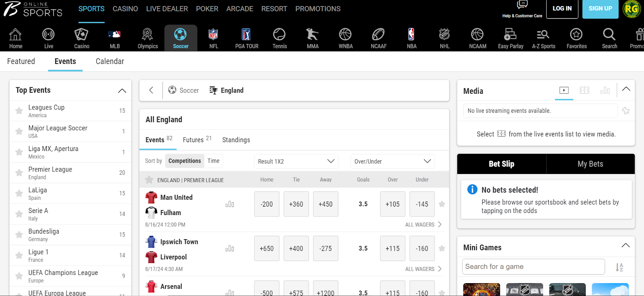Click the Search for a game field
This screenshot has width=644, height=296.
click(533, 267)
